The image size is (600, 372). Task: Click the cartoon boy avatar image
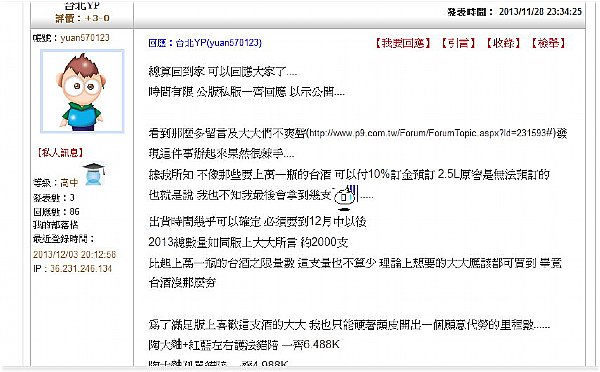(x=82, y=91)
